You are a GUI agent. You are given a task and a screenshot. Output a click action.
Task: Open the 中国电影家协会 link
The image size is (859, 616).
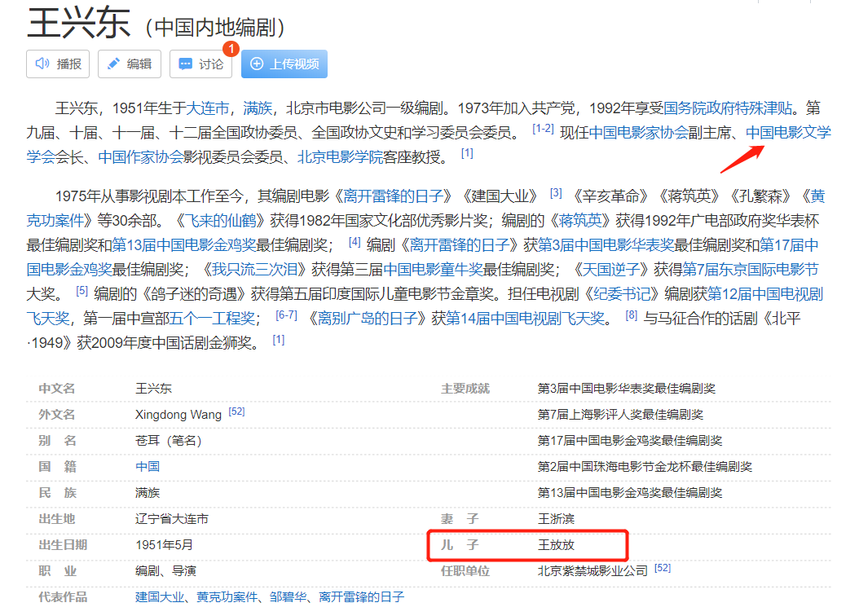click(x=638, y=133)
